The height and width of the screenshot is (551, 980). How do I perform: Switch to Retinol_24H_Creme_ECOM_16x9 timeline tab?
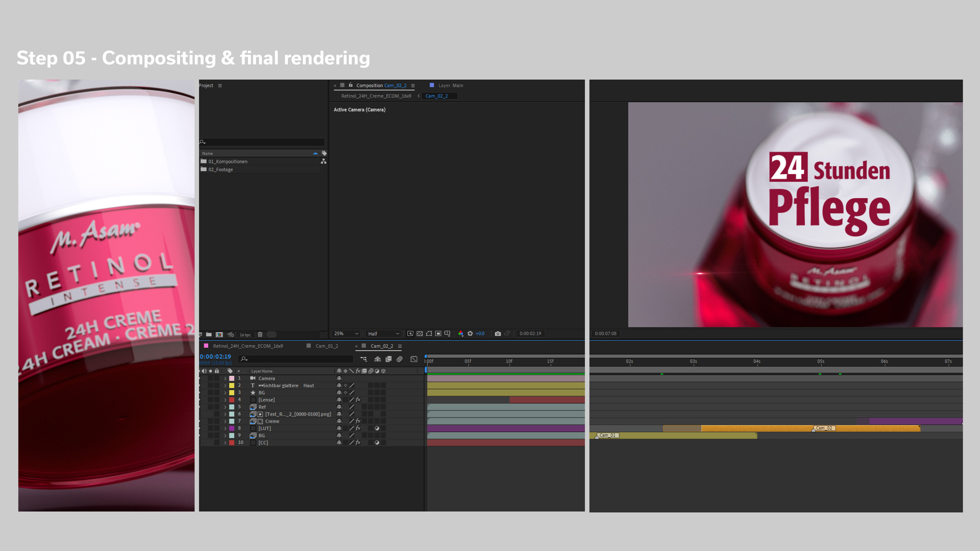tap(248, 346)
